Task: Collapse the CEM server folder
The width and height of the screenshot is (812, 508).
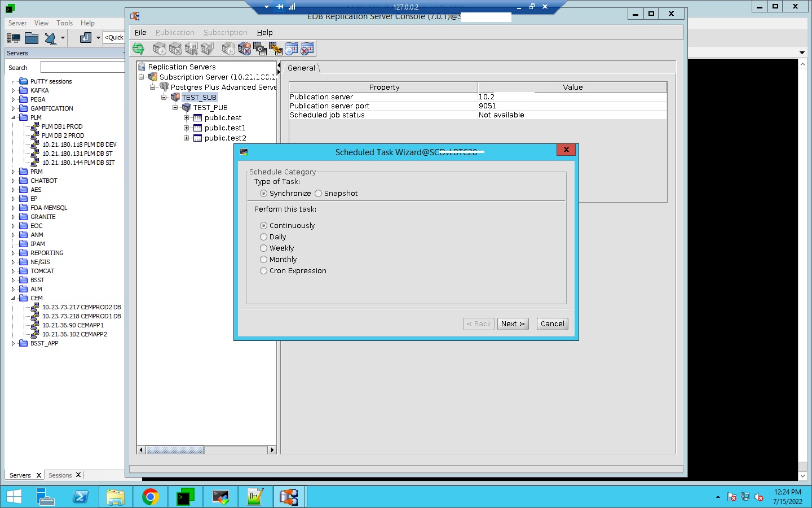Action: 13,298
